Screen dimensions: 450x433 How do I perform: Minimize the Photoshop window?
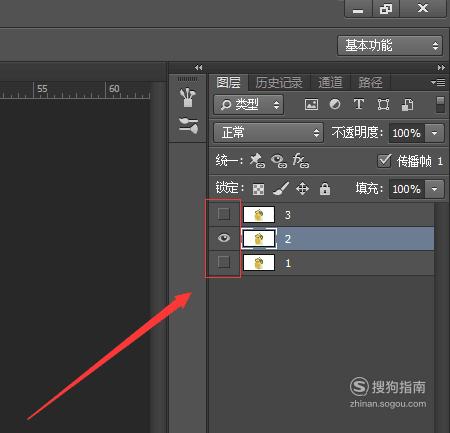(x=358, y=9)
